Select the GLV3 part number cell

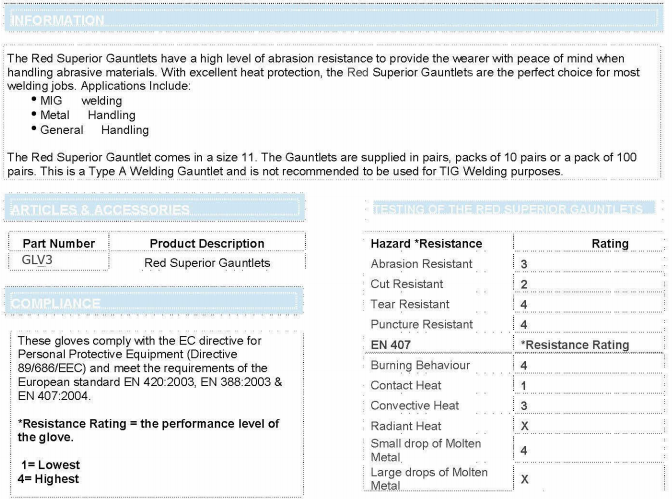[x=42, y=261]
